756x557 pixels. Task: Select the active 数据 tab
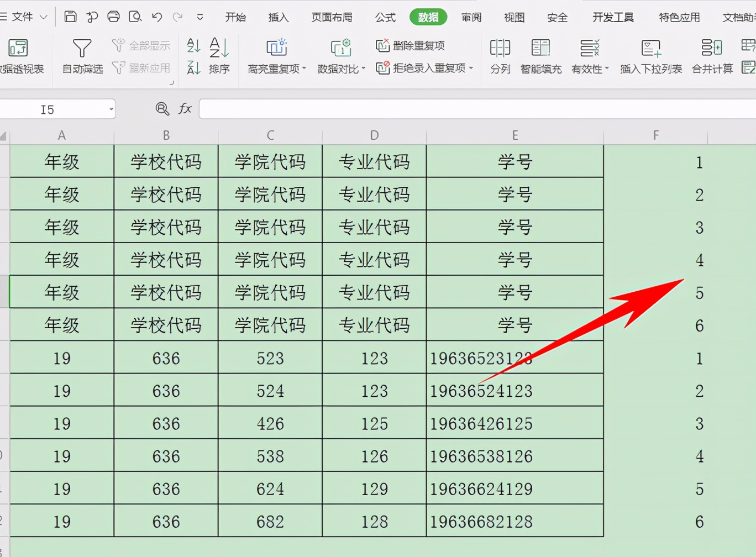(x=428, y=17)
